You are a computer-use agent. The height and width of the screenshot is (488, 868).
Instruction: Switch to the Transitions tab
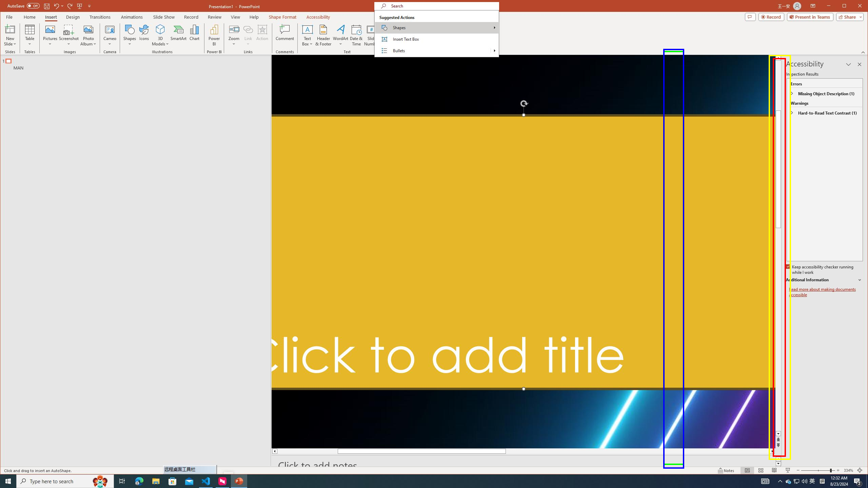coord(100,17)
